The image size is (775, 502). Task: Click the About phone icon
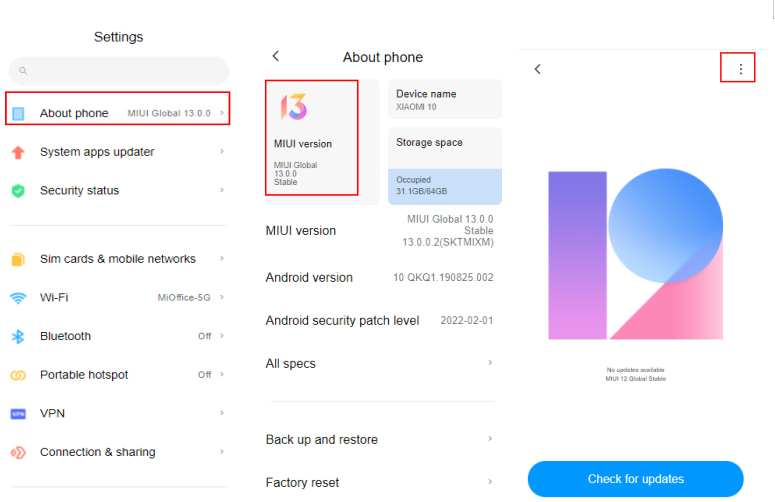tap(18, 113)
